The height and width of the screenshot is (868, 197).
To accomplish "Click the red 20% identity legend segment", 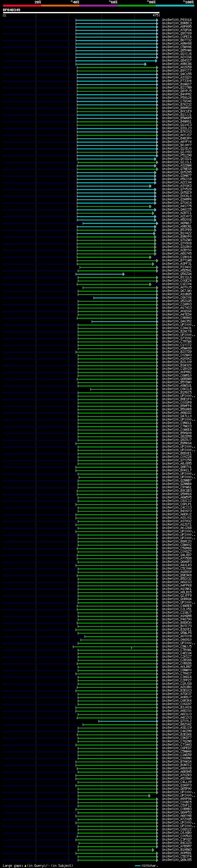I will (x=22, y=6).
